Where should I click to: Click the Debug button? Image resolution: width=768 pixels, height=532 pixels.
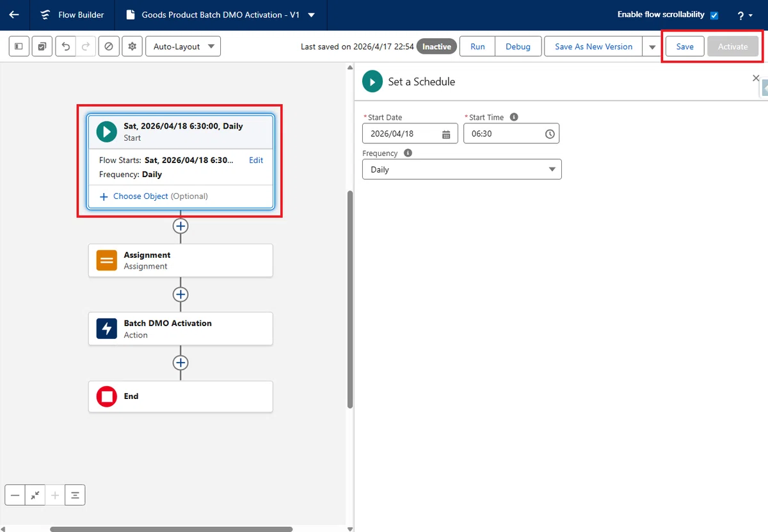(518, 47)
